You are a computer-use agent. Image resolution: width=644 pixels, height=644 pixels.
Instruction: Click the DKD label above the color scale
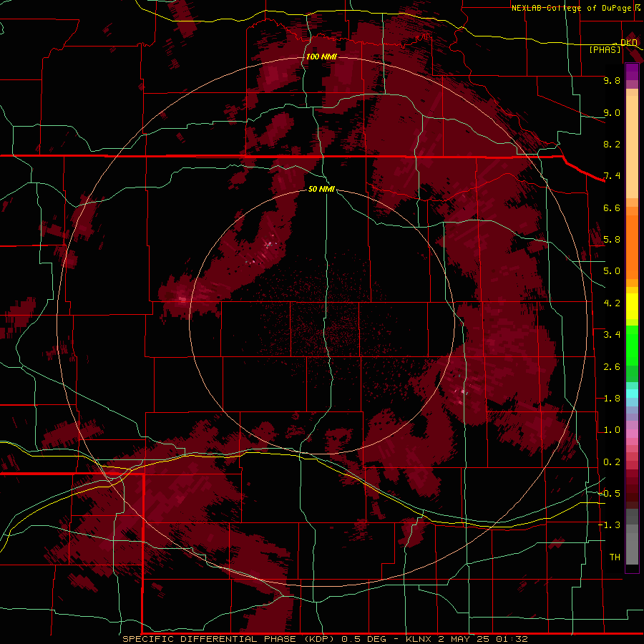coord(629,42)
